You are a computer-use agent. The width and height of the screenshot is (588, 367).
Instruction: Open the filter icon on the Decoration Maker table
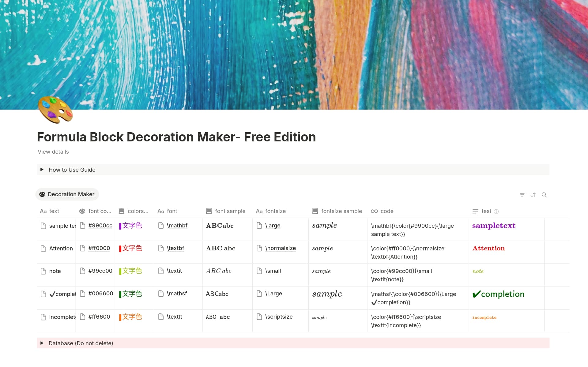pos(522,195)
